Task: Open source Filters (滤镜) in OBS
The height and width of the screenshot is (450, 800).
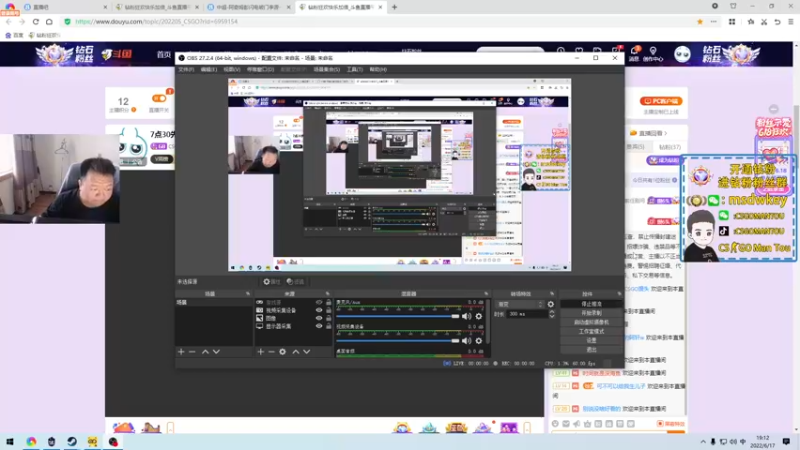Action: click(x=295, y=282)
